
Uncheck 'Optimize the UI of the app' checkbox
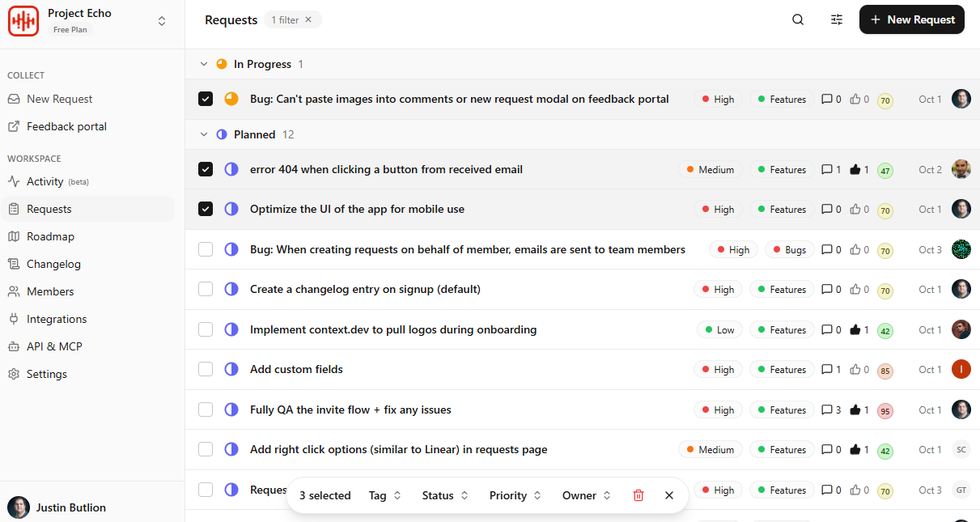pos(206,209)
